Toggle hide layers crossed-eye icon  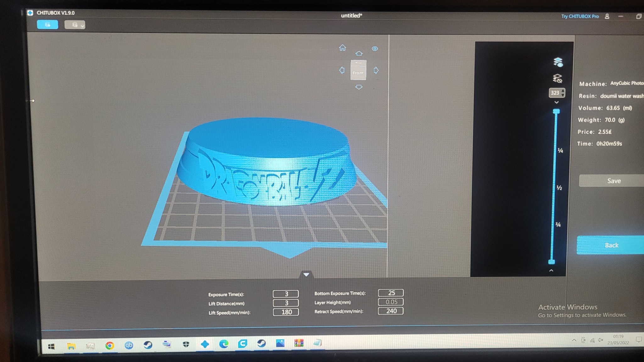click(x=558, y=78)
